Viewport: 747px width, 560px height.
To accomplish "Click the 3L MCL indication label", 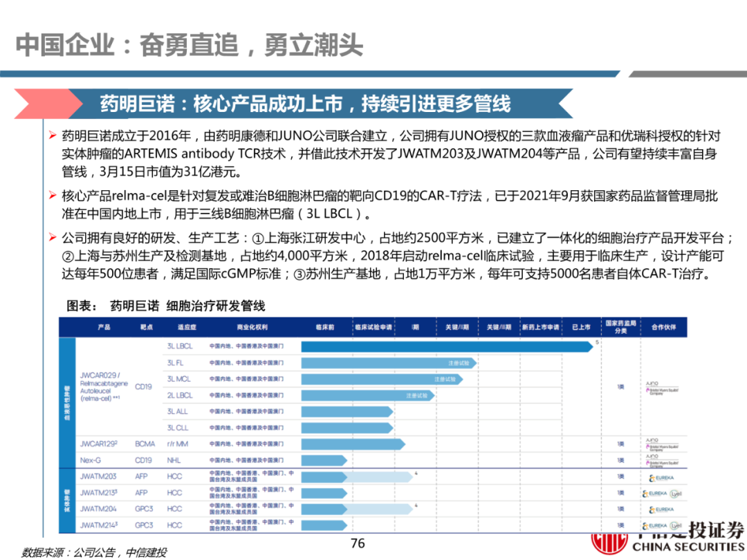I will (x=178, y=379).
